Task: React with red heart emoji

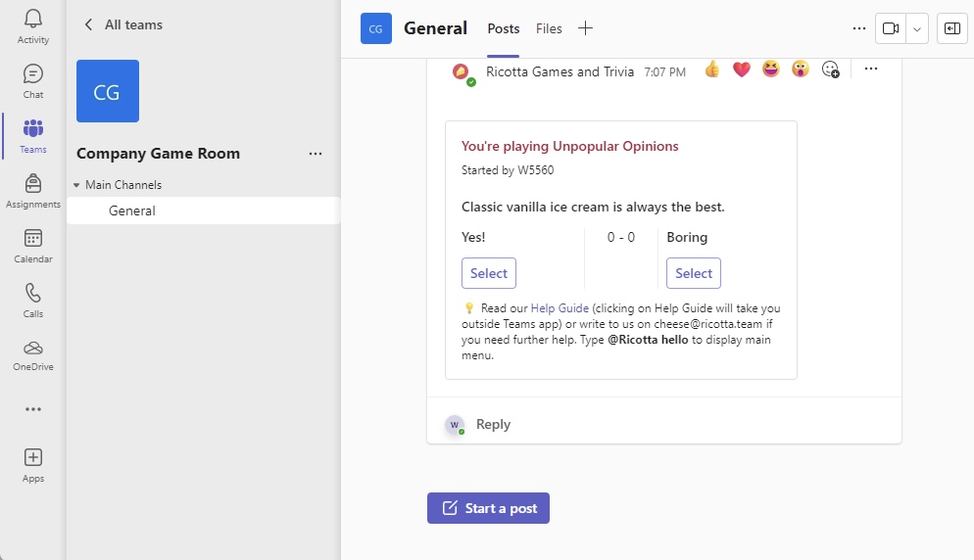Action: (742, 69)
